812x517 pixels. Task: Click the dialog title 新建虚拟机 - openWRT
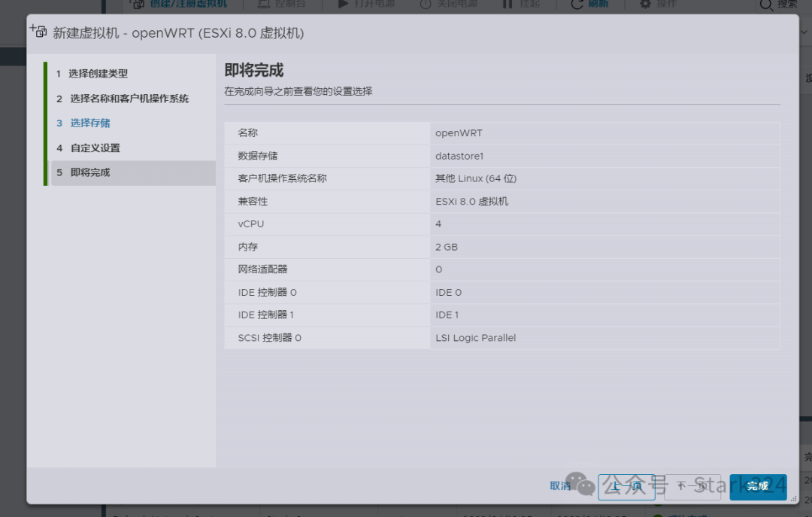178,33
